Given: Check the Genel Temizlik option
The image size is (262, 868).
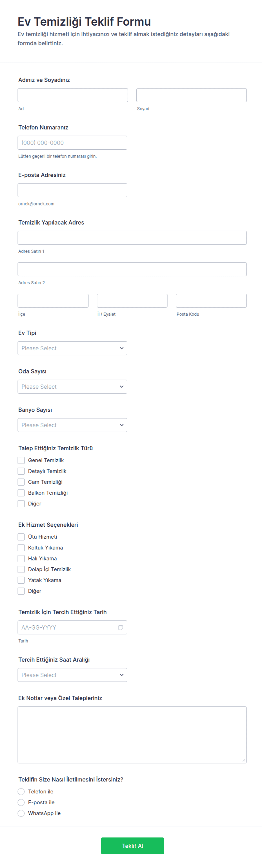Looking at the screenshot, I should click(x=21, y=460).
